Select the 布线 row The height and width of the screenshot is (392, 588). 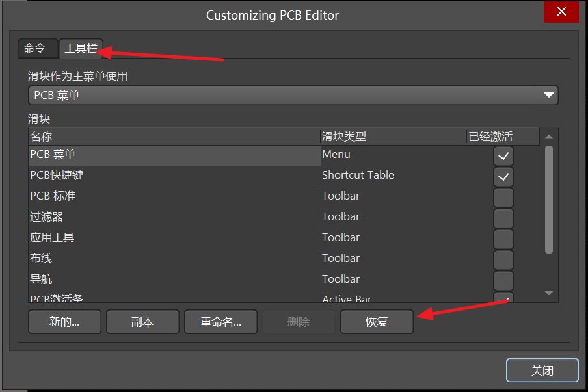(284, 260)
